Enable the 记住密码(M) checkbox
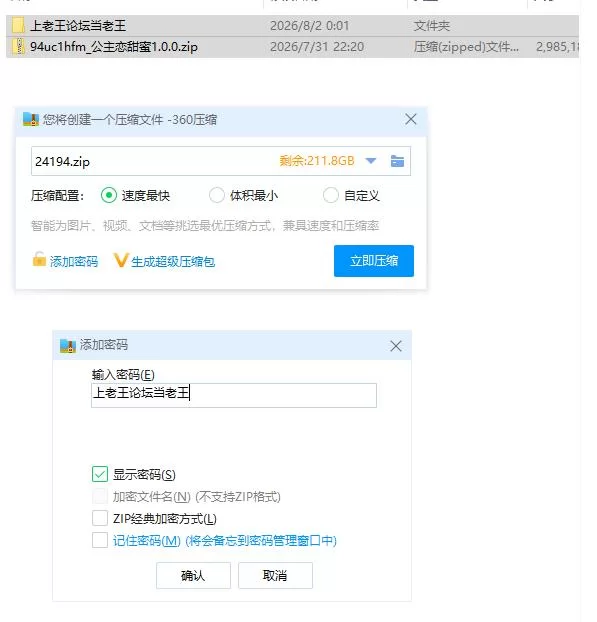Screen dimensions: 597x622 100,540
